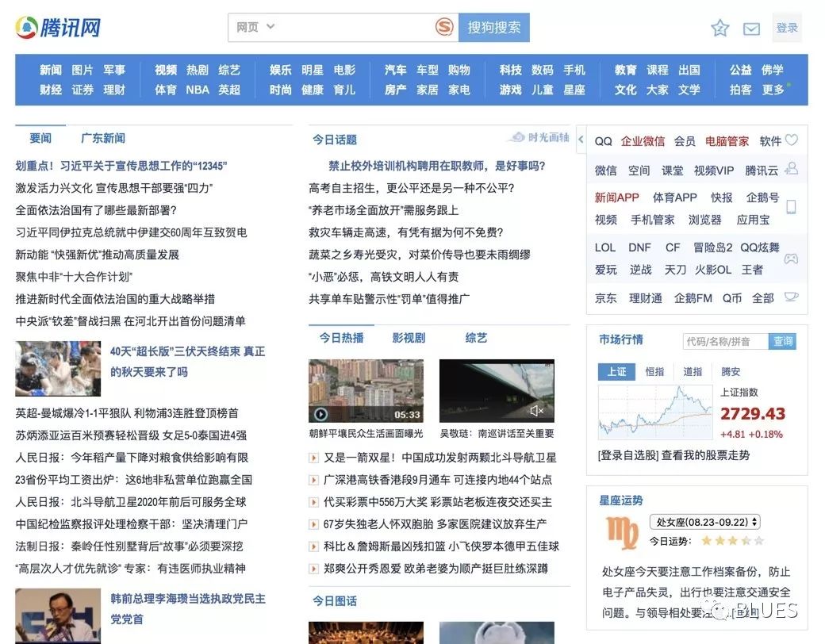Open 科技 in the navigation bar
Image resolution: width=825 pixels, height=644 pixels.
pos(510,70)
